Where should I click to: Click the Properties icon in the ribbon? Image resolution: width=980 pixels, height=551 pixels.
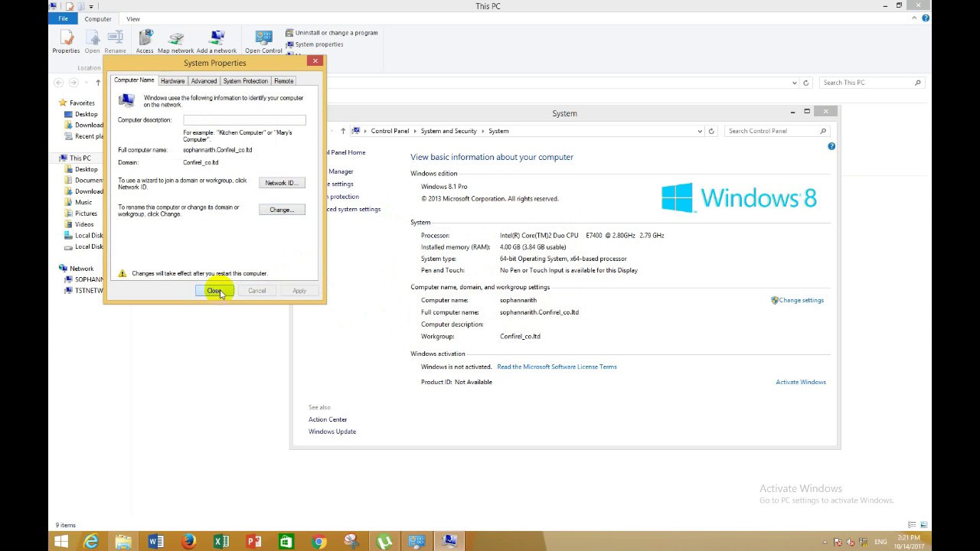[66, 41]
